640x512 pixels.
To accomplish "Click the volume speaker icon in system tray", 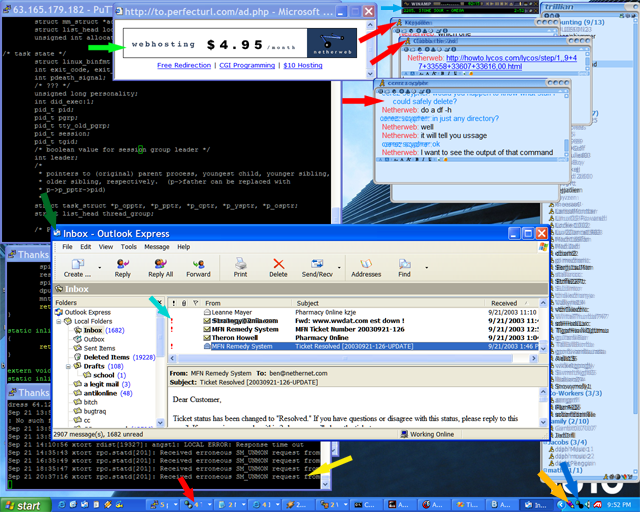I will [x=589, y=505].
